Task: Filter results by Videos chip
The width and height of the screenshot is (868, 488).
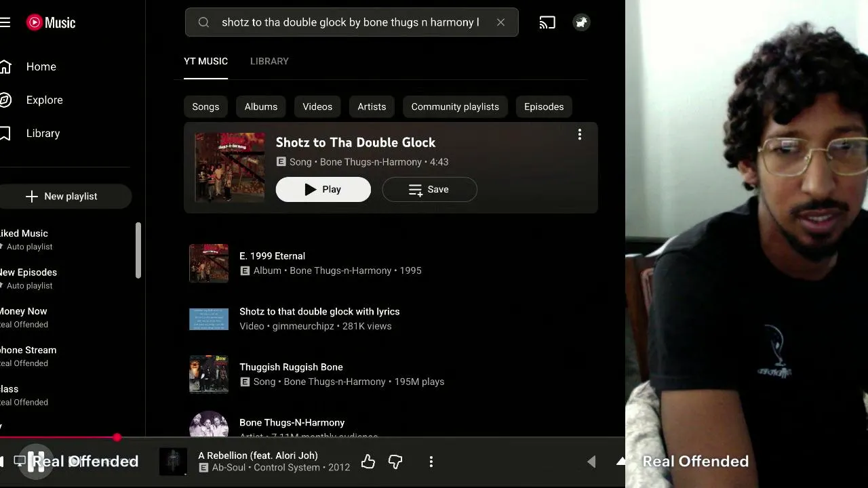Action: click(x=317, y=106)
